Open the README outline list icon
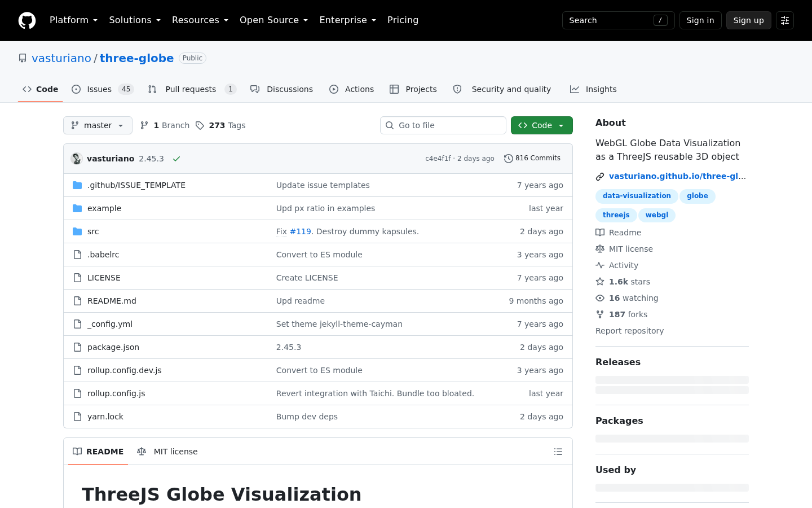812x508 pixels. coord(558,452)
